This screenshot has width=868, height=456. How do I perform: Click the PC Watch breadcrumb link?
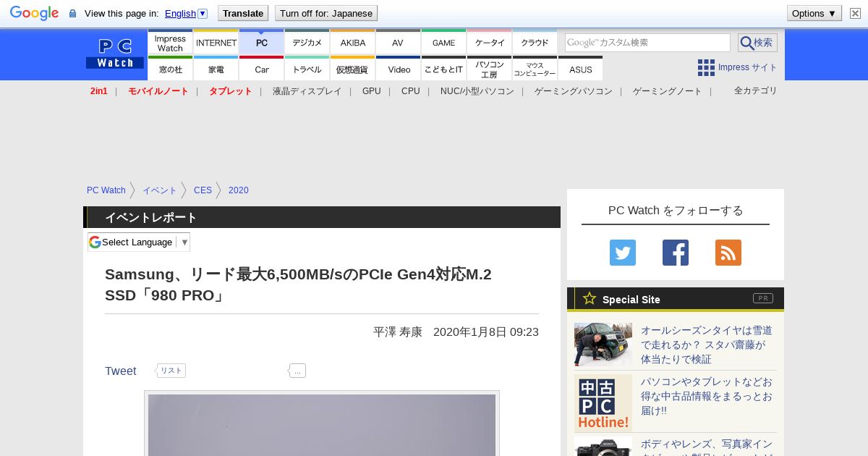click(106, 190)
